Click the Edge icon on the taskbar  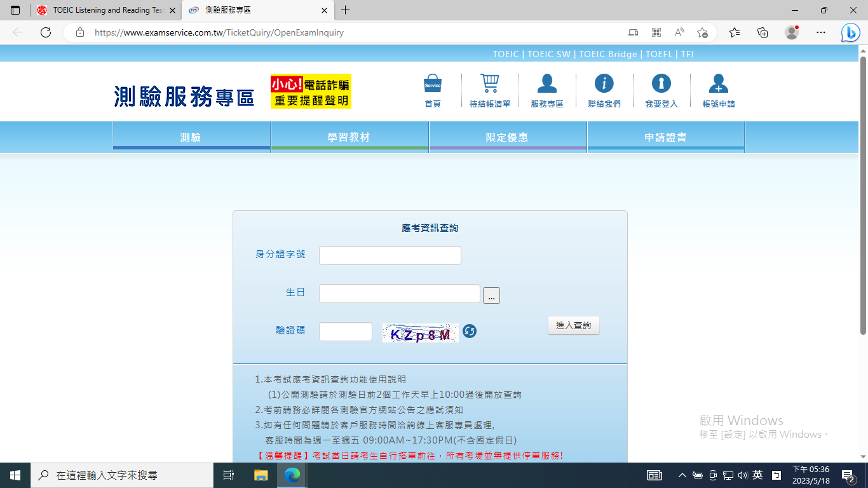pos(292,475)
